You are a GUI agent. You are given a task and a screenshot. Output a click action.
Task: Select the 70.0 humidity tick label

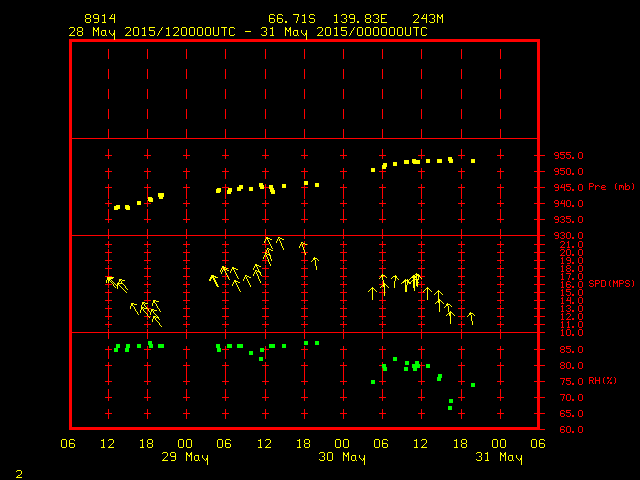[x=571, y=398]
